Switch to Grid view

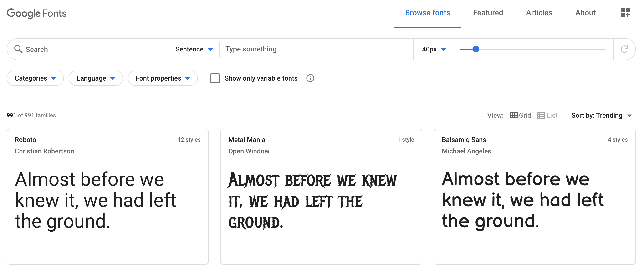(x=520, y=115)
